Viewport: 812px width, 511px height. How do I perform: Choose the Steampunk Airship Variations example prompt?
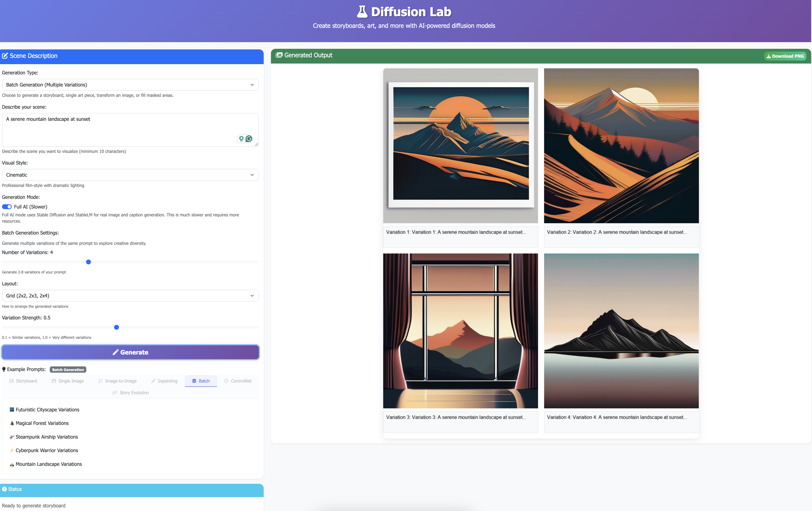coord(47,437)
